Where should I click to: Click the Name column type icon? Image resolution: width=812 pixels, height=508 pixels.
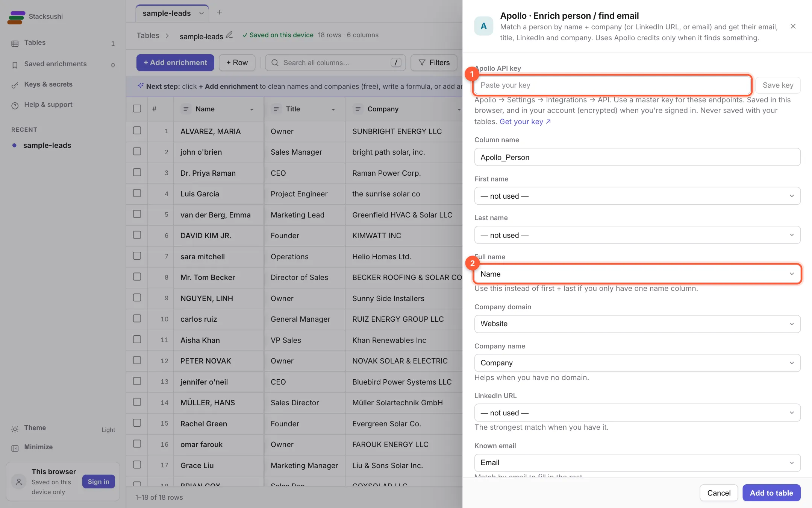coord(186,109)
